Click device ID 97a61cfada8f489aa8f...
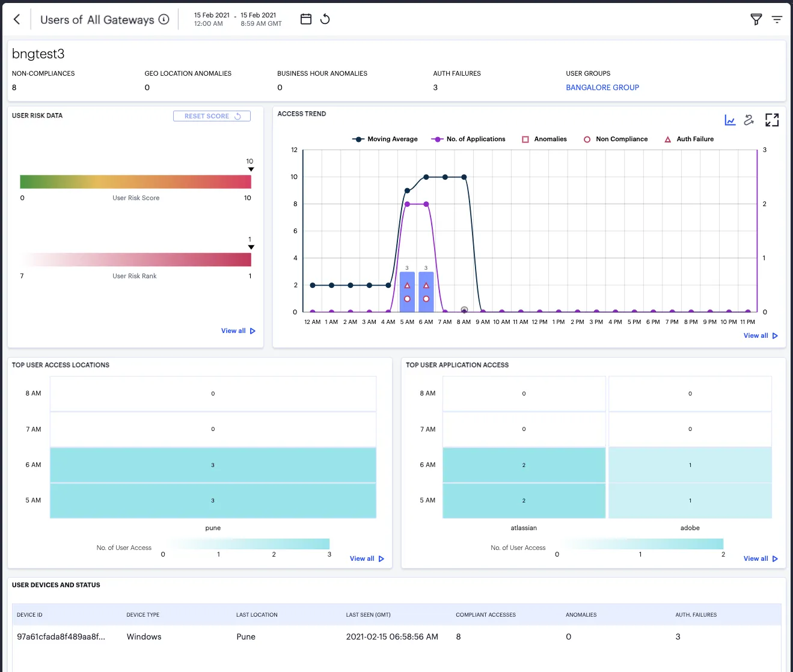 pos(61,637)
